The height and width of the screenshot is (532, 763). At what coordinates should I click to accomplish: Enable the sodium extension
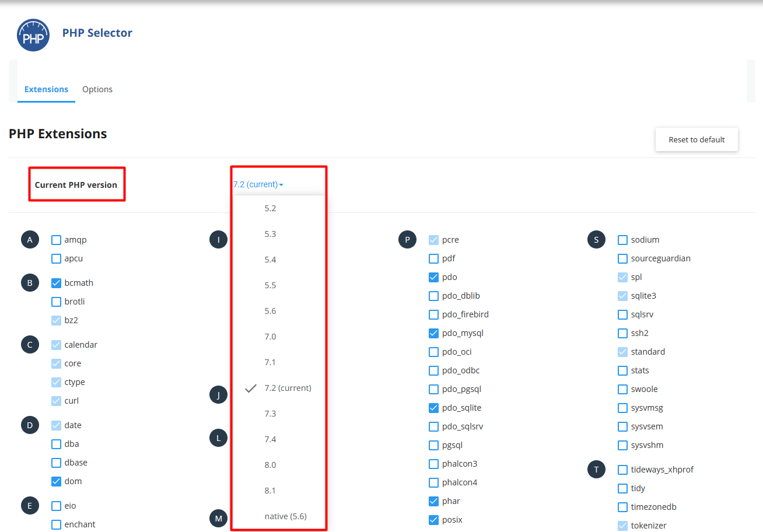(622, 239)
